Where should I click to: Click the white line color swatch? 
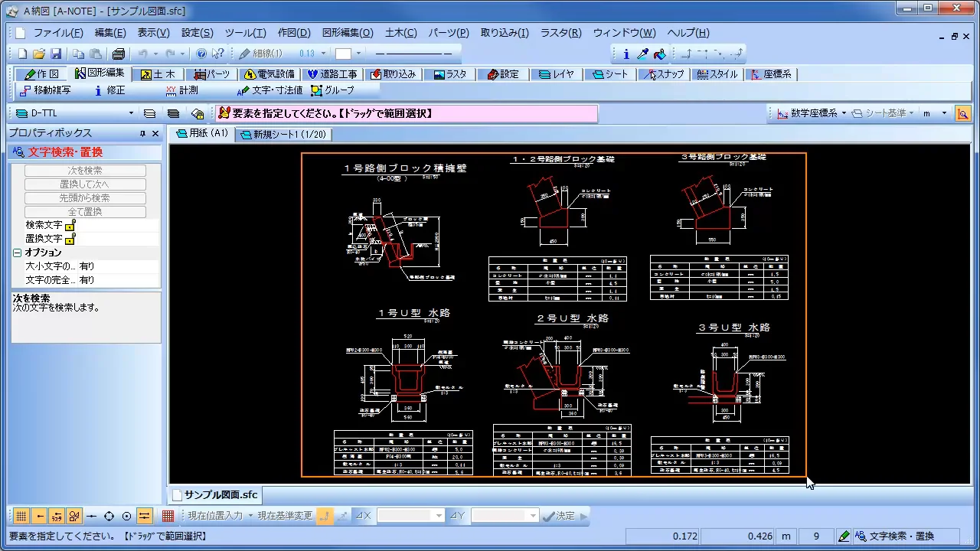pyautogui.click(x=343, y=54)
